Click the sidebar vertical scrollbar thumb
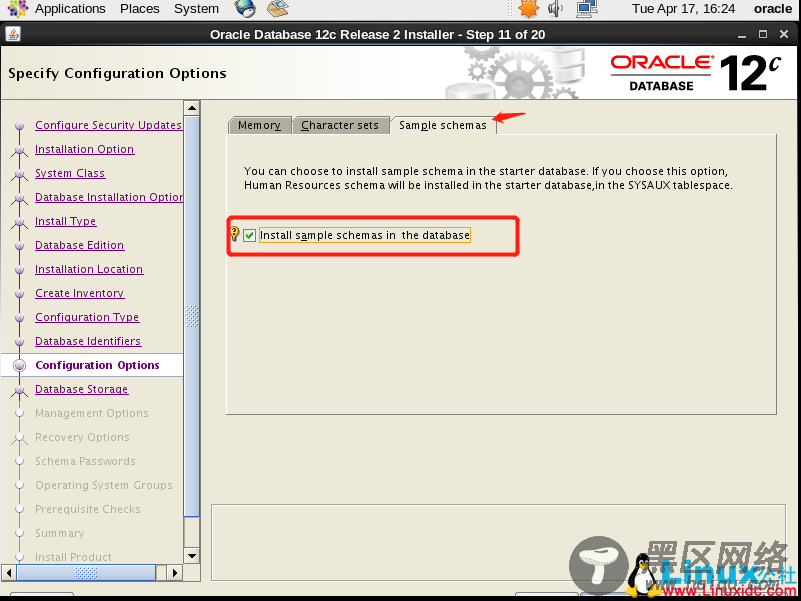The height and width of the screenshot is (601, 801). [x=192, y=316]
